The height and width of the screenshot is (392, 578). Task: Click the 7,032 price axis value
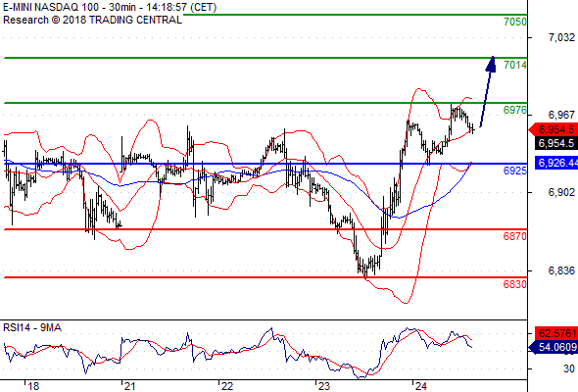(561, 37)
